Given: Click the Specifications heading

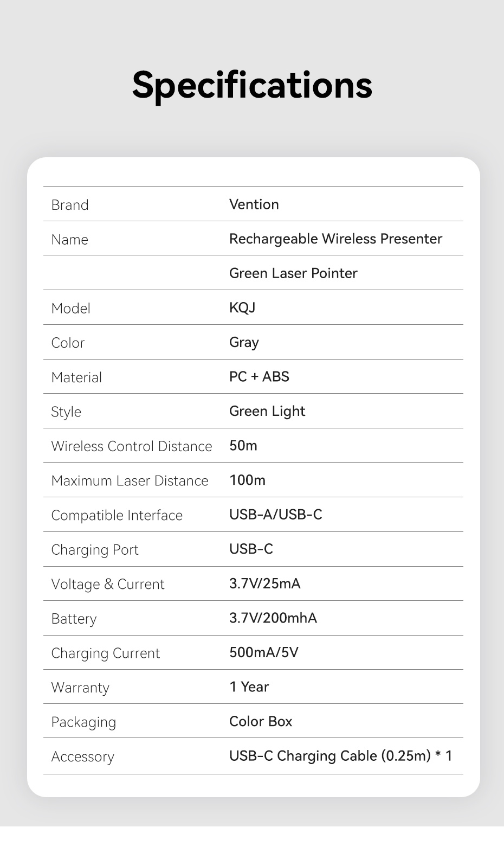Looking at the screenshot, I should click(252, 85).
